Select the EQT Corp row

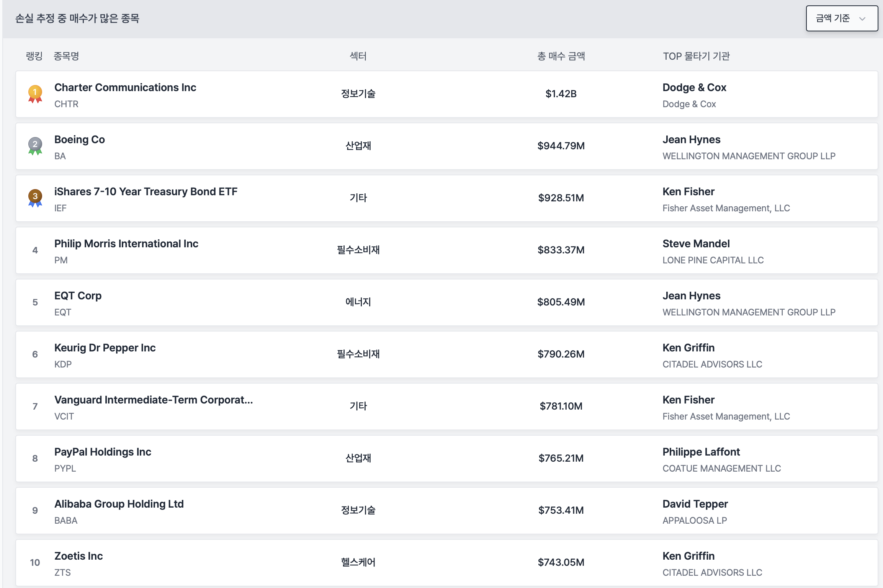coord(78,296)
